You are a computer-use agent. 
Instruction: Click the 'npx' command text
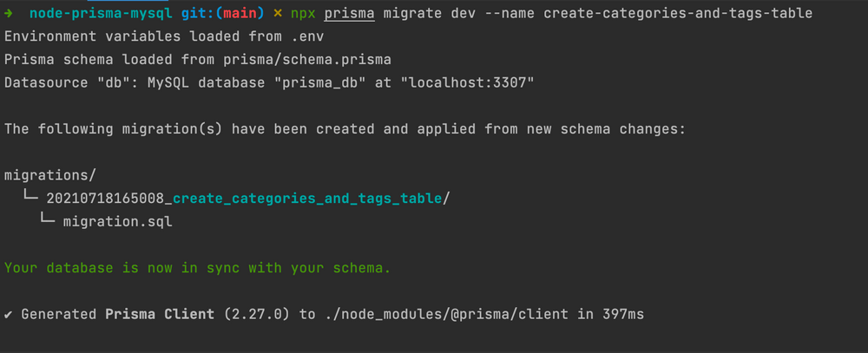click(304, 14)
